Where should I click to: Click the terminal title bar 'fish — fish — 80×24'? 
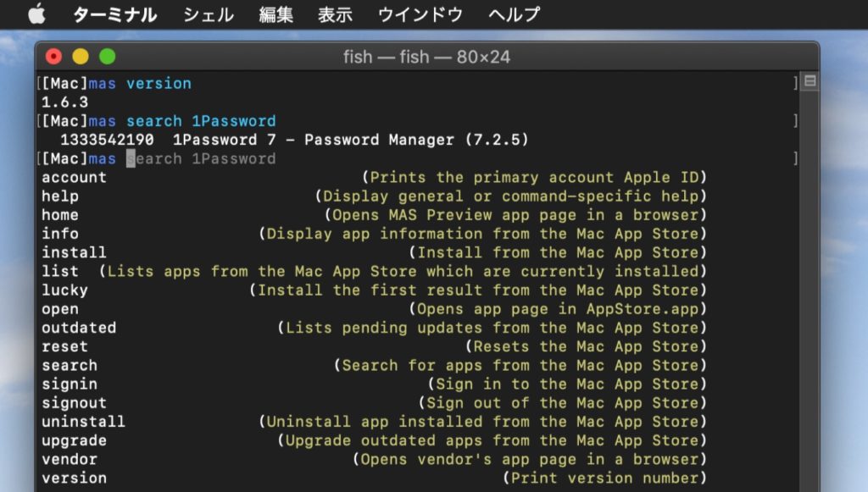click(426, 58)
